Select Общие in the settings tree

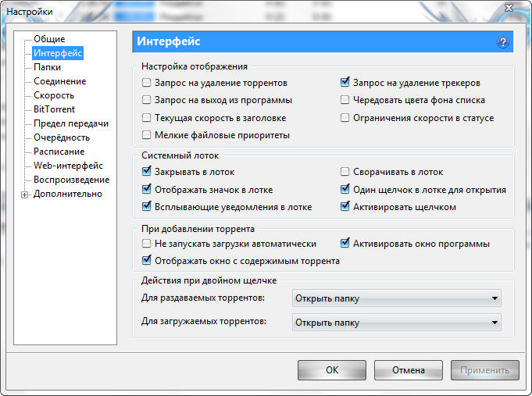point(49,39)
